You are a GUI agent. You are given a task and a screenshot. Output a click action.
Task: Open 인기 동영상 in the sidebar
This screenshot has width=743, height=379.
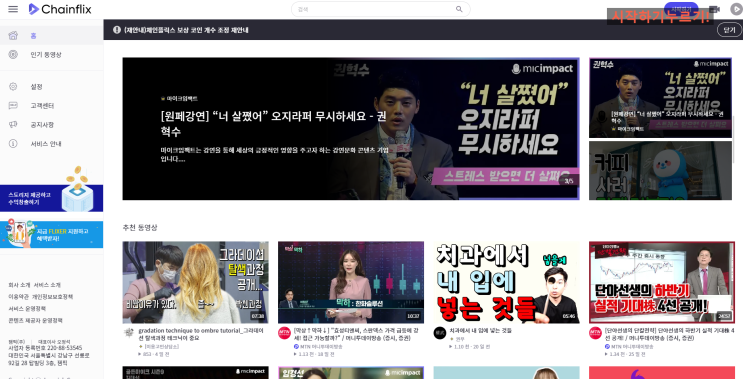coord(52,54)
